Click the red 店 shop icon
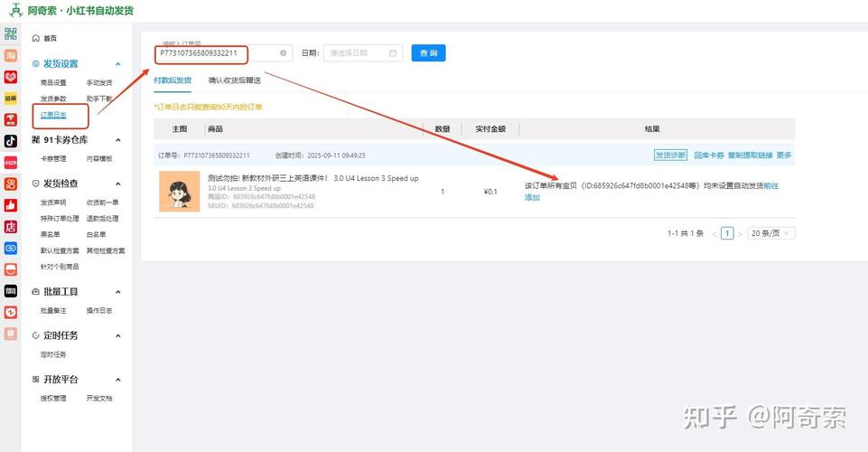Viewport: 868px width, 452px height. point(11,227)
